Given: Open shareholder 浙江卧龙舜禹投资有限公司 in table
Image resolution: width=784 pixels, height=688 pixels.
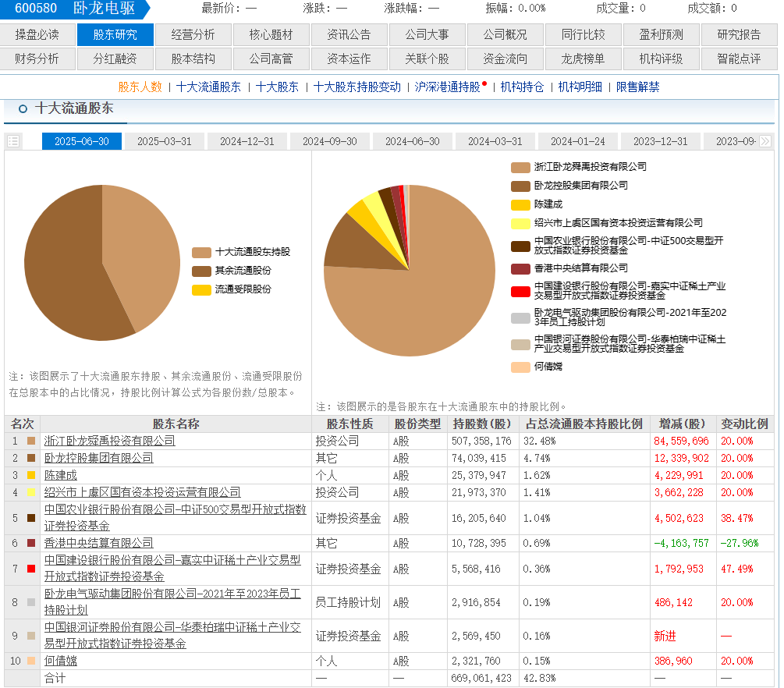Looking at the screenshot, I should 109,441.
